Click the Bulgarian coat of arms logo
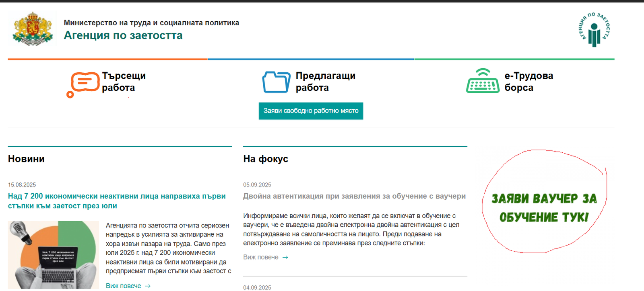The image size is (644, 291). [33, 29]
